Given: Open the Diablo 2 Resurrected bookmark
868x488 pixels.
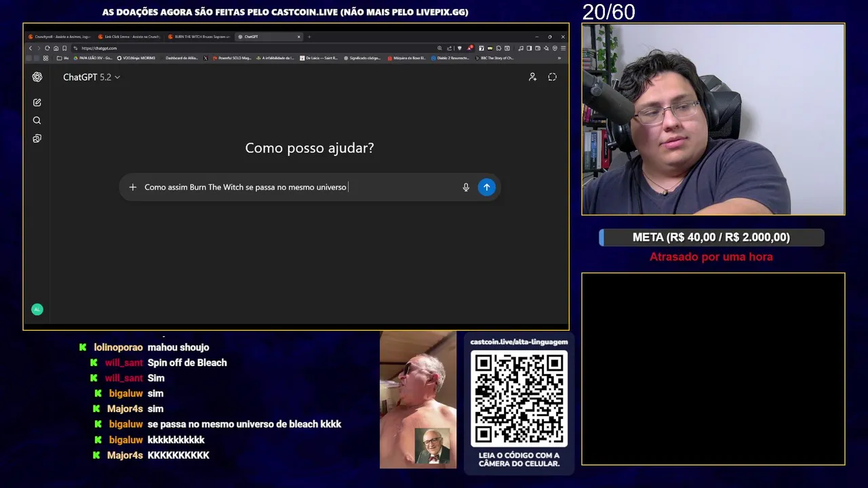Looking at the screenshot, I should (450, 58).
